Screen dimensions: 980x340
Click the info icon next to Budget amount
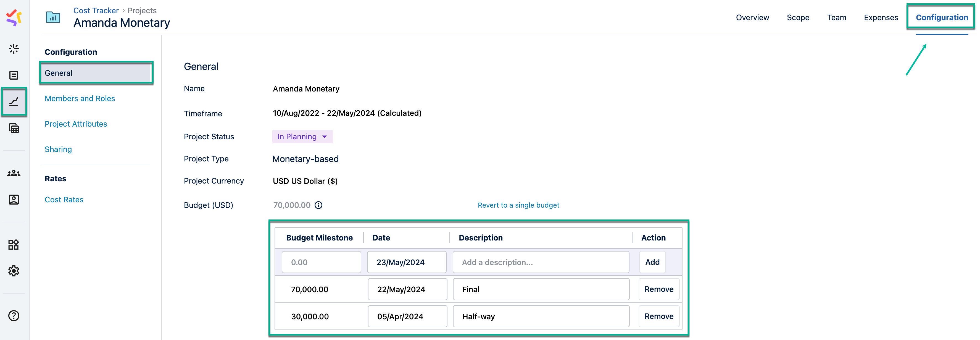pos(318,205)
